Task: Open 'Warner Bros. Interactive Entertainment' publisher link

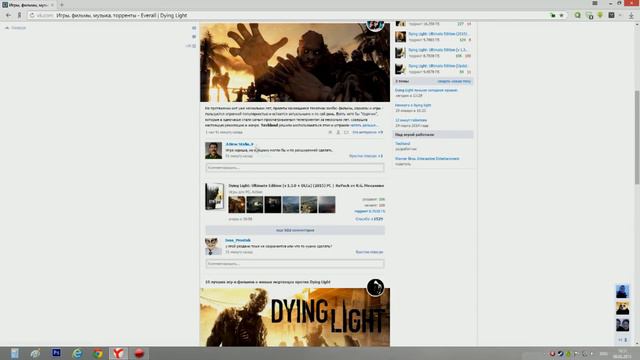Action: [x=427, y=158]
